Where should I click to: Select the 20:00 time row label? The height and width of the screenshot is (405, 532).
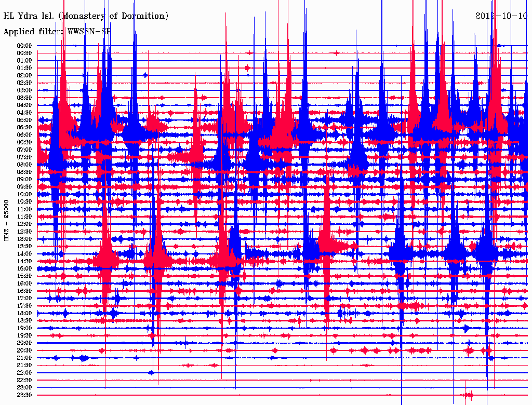(x=24, y=343)
